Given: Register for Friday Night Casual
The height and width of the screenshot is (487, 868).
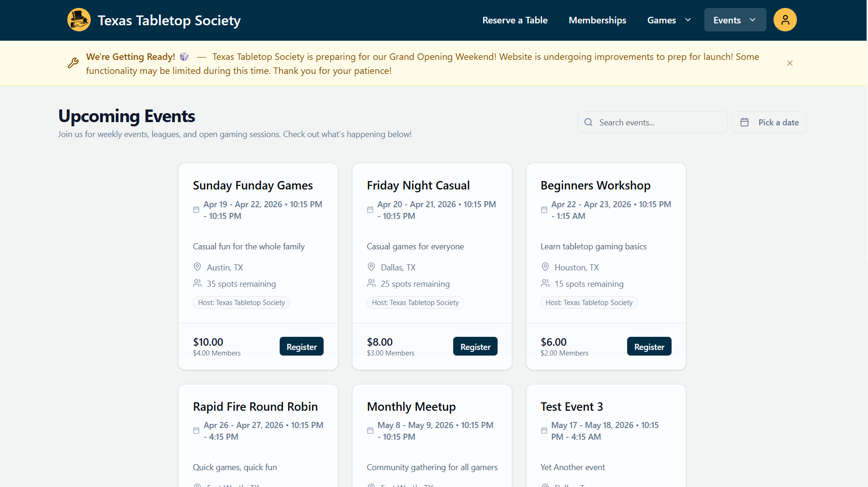Looking at the screenshot, I should [x=475, y=347].
